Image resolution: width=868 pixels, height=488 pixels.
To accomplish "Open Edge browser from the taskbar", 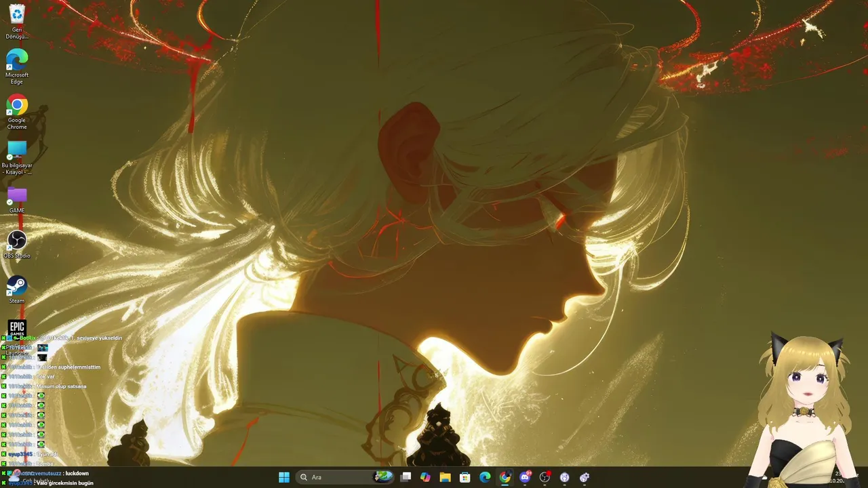I will pyautogui.click(x=485, y=477).
